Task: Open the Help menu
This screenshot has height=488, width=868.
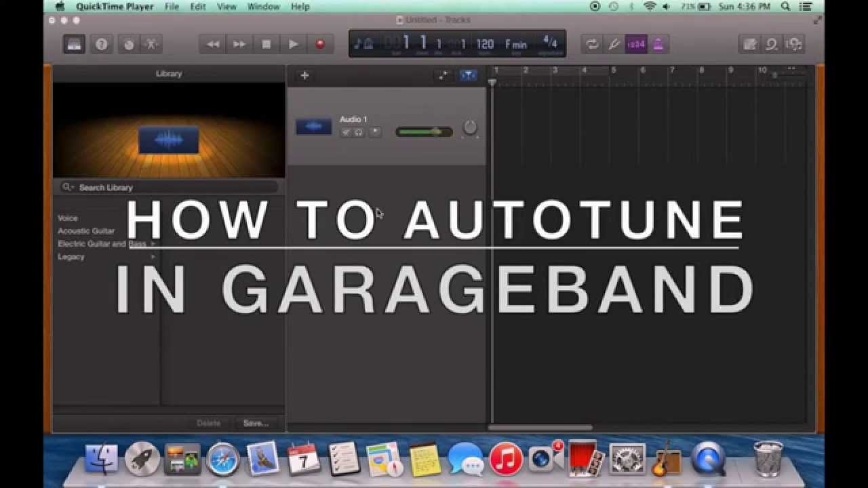Action: coord(300,6)
